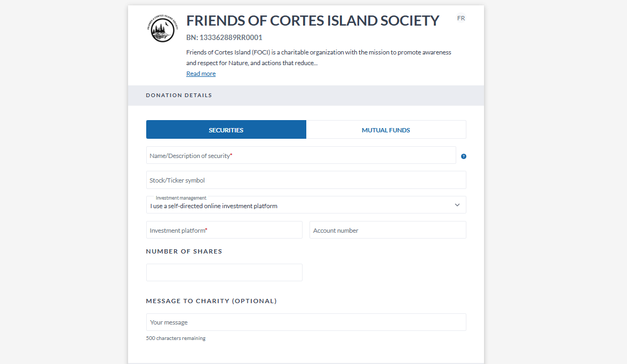
Task: Open the Investment management dropdown
Action: click(299, 205)
